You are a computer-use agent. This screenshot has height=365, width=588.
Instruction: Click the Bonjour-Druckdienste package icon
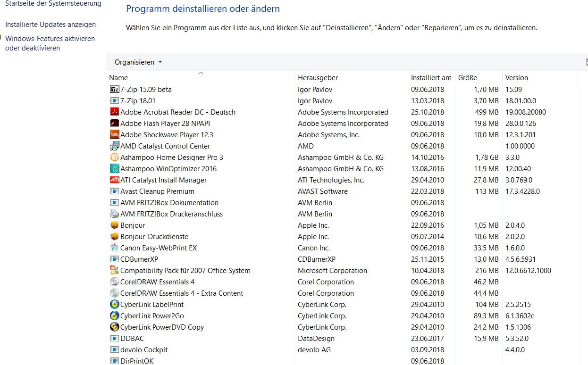114,236
